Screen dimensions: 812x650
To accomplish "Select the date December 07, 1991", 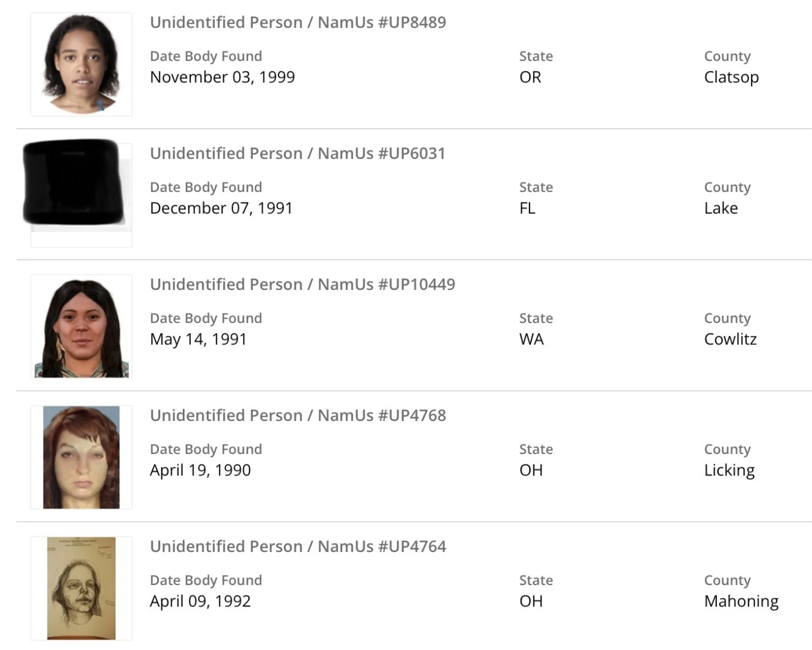I will [x=221, y=208].
